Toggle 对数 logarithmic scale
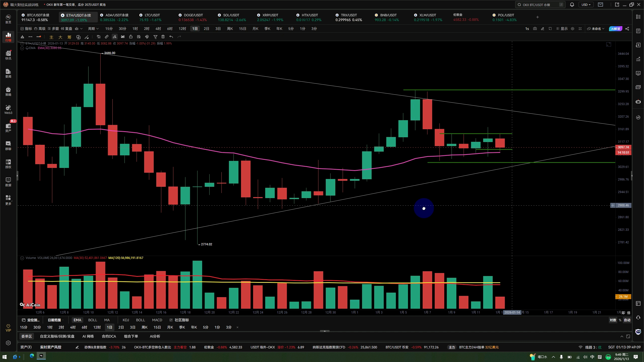Viewport: 644px width, 362px height. pyautogui.click(x=613, y=320)
